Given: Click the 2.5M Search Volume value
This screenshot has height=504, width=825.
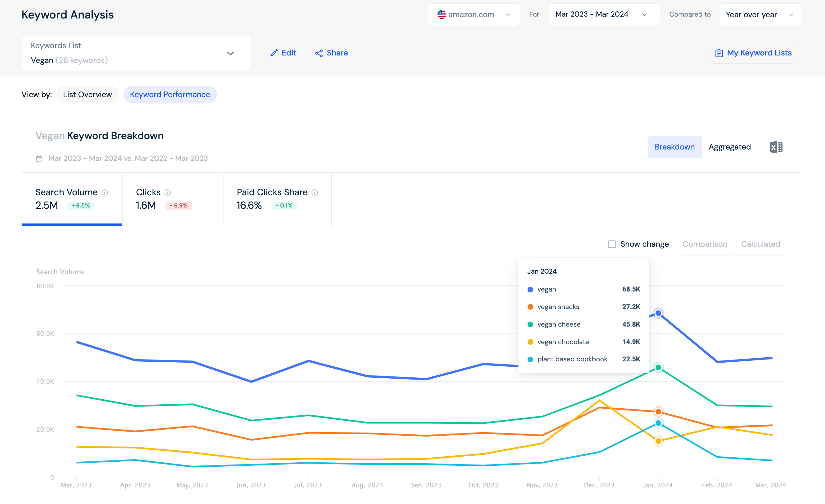Looking at the screenshot, I should pyautogui.click(x=47, y=205).
